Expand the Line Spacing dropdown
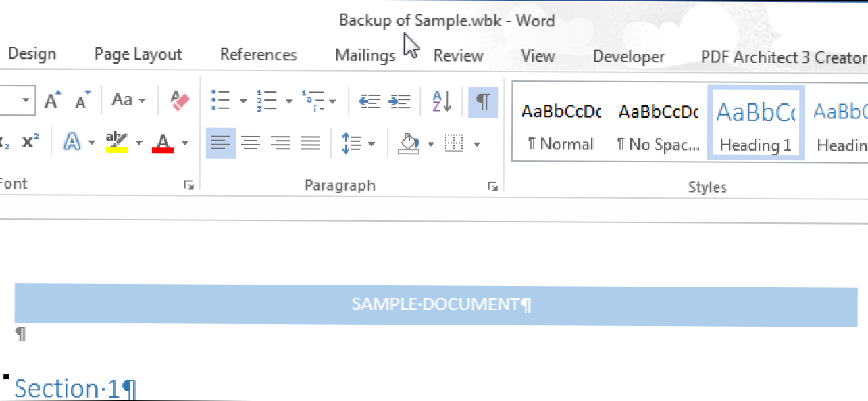The image size is (868, 401). click(x=372, y=143)
